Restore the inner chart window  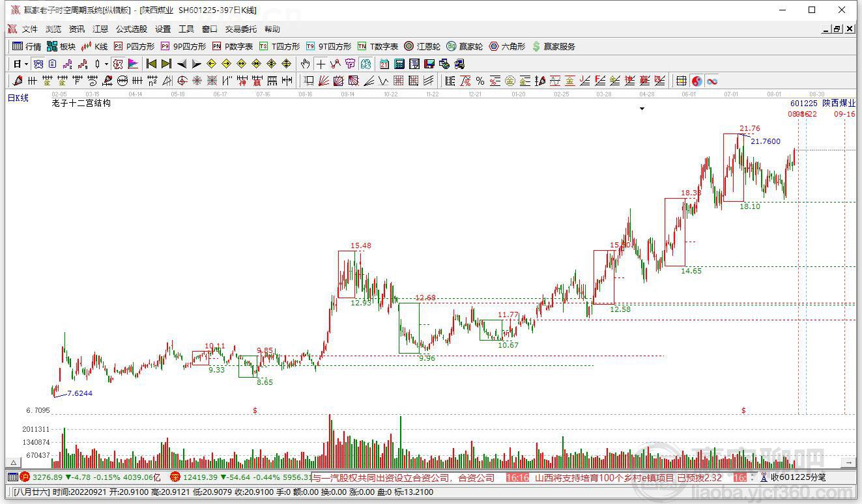point(837,29)
